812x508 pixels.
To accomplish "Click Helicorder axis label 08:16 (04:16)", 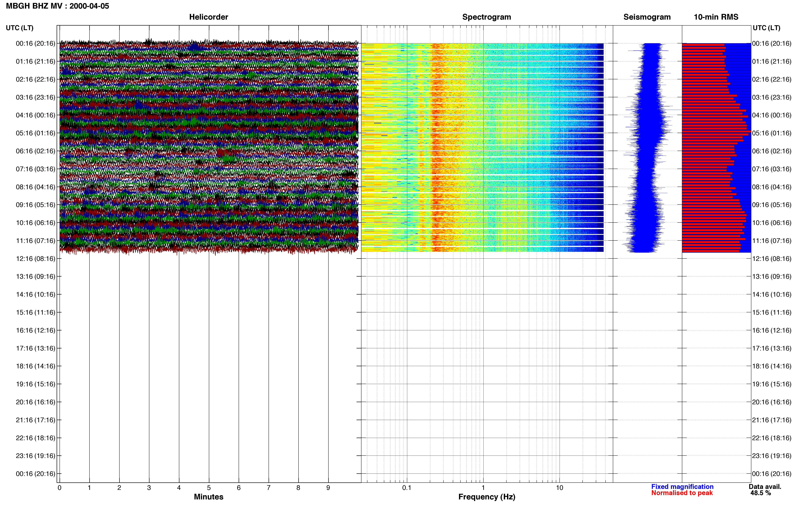I will (36, 187).
